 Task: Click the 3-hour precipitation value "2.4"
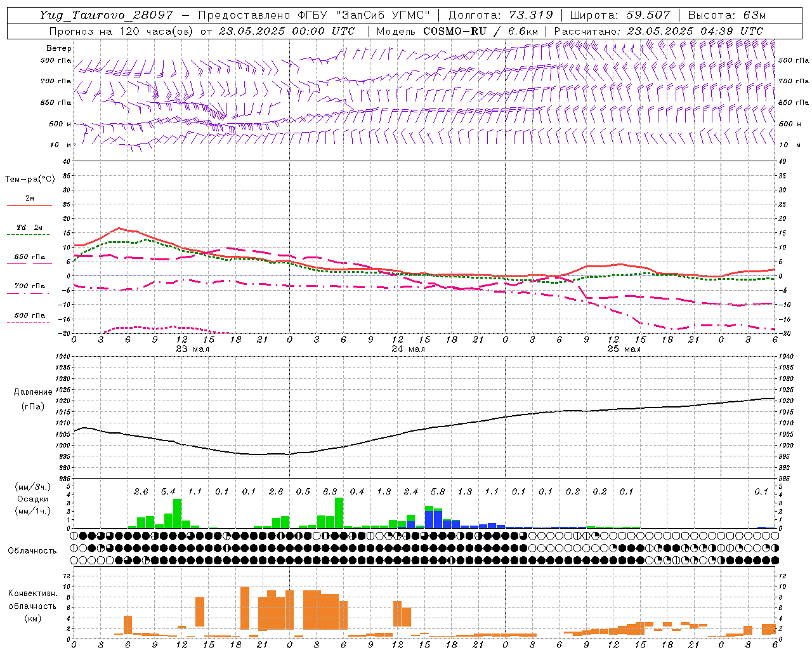[x=411, y=492]
